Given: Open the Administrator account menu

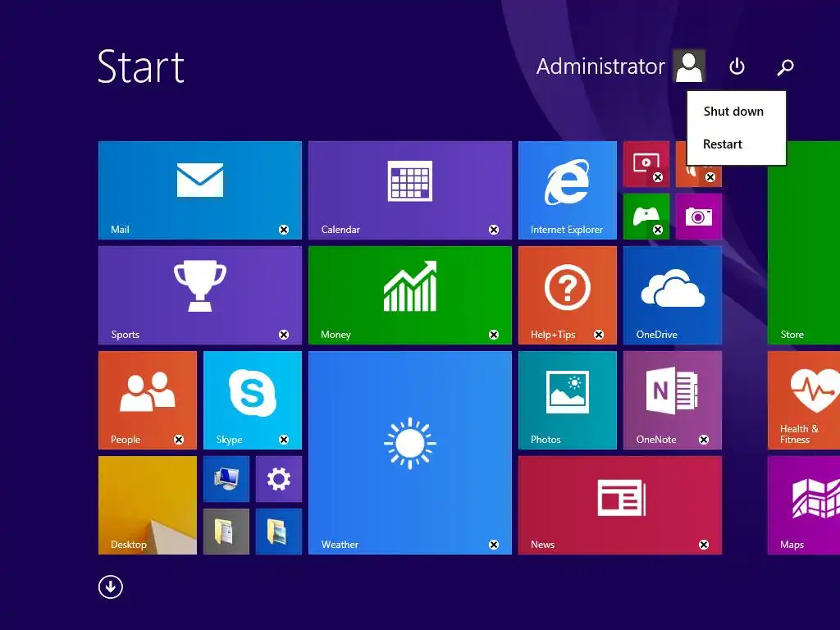Looking at the screenshot, I should click(620, 66).
